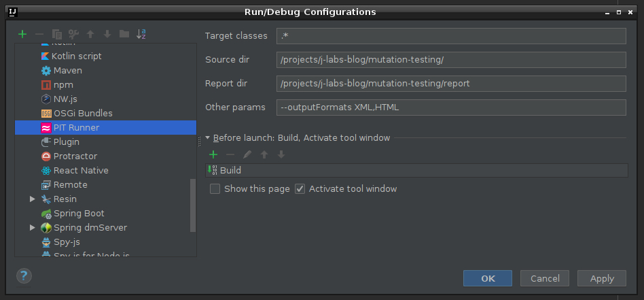This screenshot has width=644, height=300.
Task: Remove configuration with the minus icon
Action: click(x=39, y=34)
